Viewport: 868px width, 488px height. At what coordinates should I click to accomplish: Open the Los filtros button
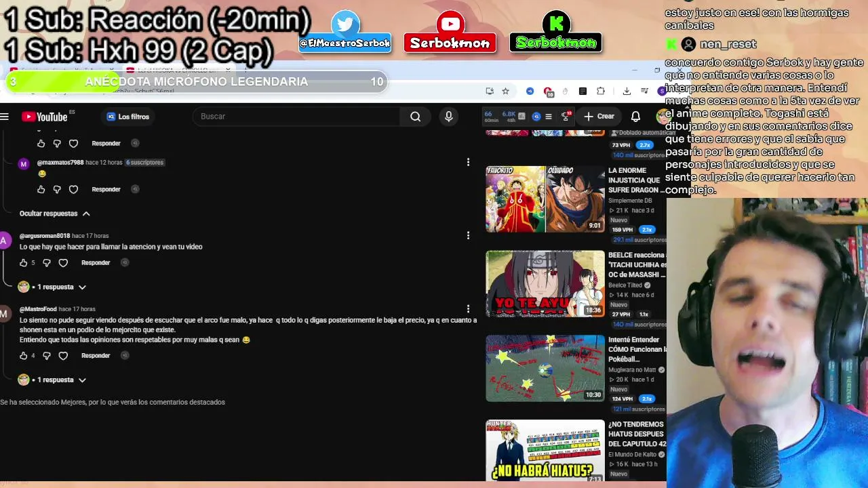(128, 117)
